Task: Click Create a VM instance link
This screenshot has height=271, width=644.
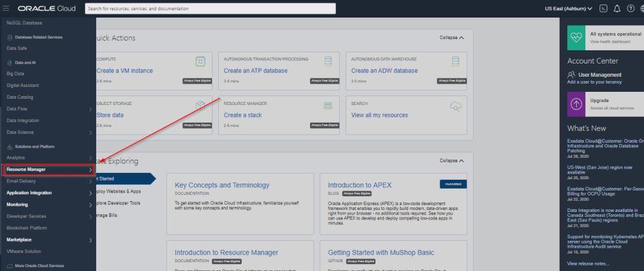Action: (x=125, y=70)
